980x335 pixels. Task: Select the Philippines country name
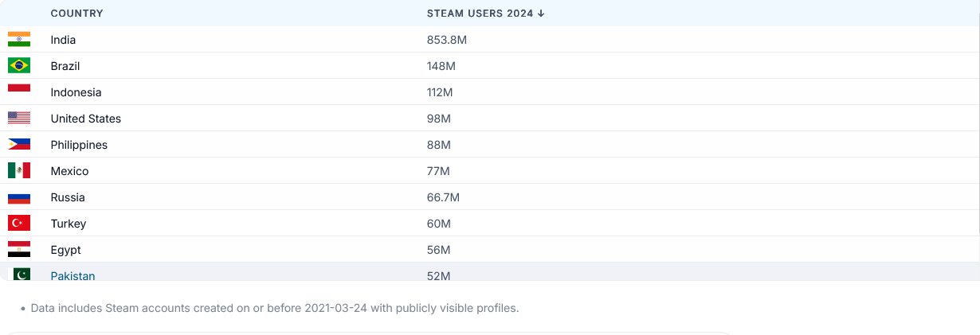[79, 145]
